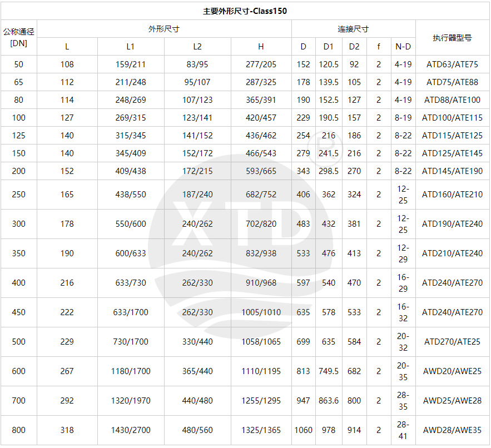This screenshot has height=448, width=491.
Task: Select the DN 125 row label
Action: (19, 136)
